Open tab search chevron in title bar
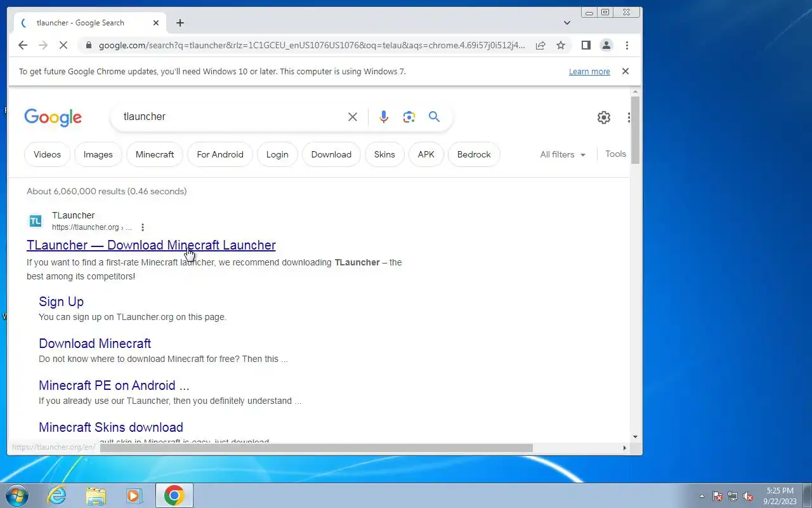812x508 pixels. point(567,23)
